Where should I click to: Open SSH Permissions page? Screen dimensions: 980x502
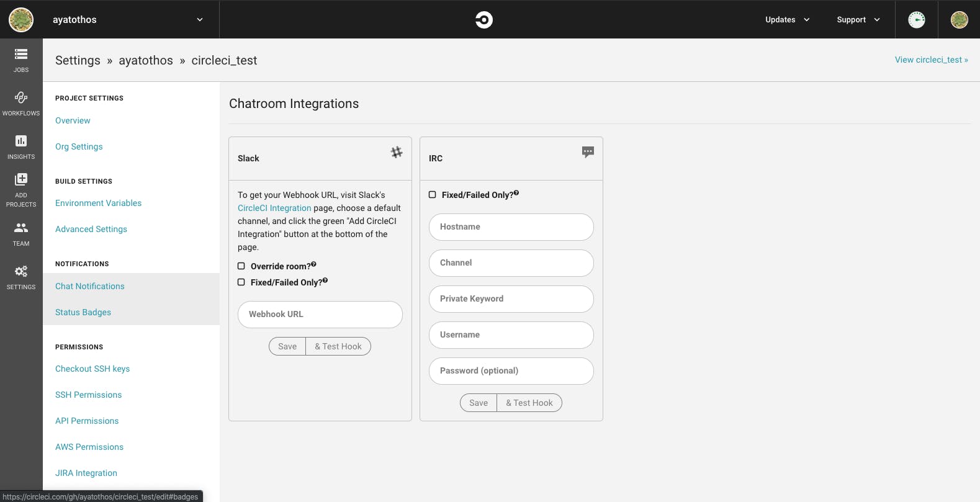click(89, 395)
